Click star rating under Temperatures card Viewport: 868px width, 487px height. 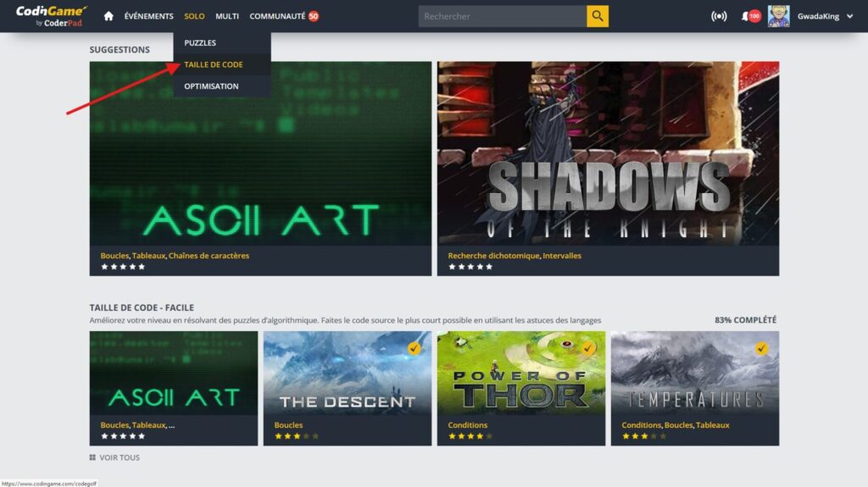tap(644, 436)
